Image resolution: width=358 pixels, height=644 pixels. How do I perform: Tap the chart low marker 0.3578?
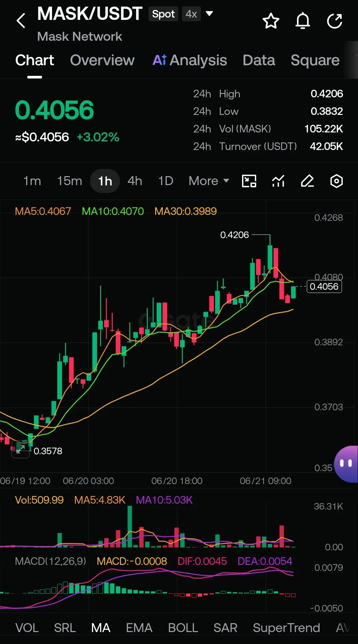[x=48, y=451]
